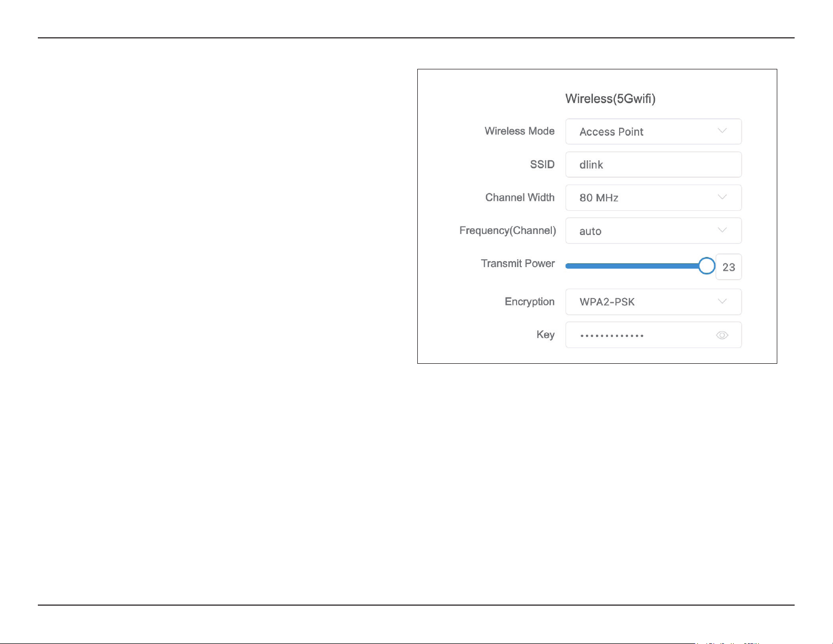The image size is (833, 644).
Task: Click the Wireless Mode label
Action: (519, 131)
